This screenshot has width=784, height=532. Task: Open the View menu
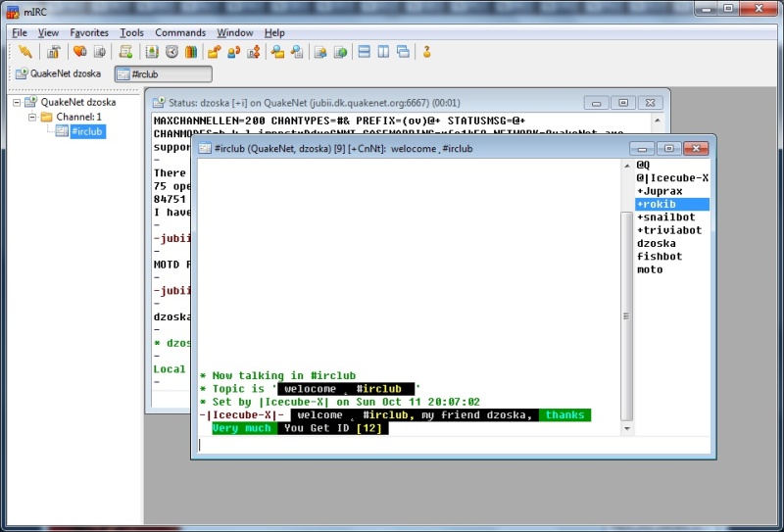pyautogui.click(x=48, y=32)
